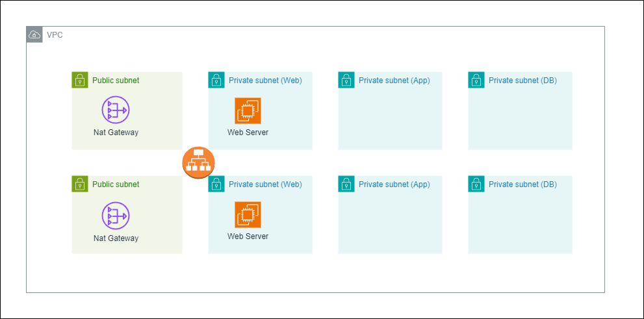Click upper Private subnet (App) lock icon
This screenshot has height=319, width=644.
346,80
